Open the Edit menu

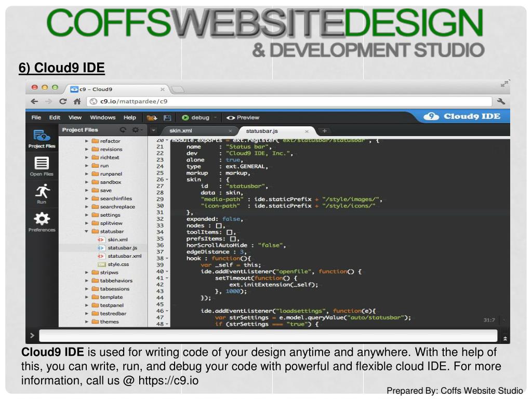(55, 117)
